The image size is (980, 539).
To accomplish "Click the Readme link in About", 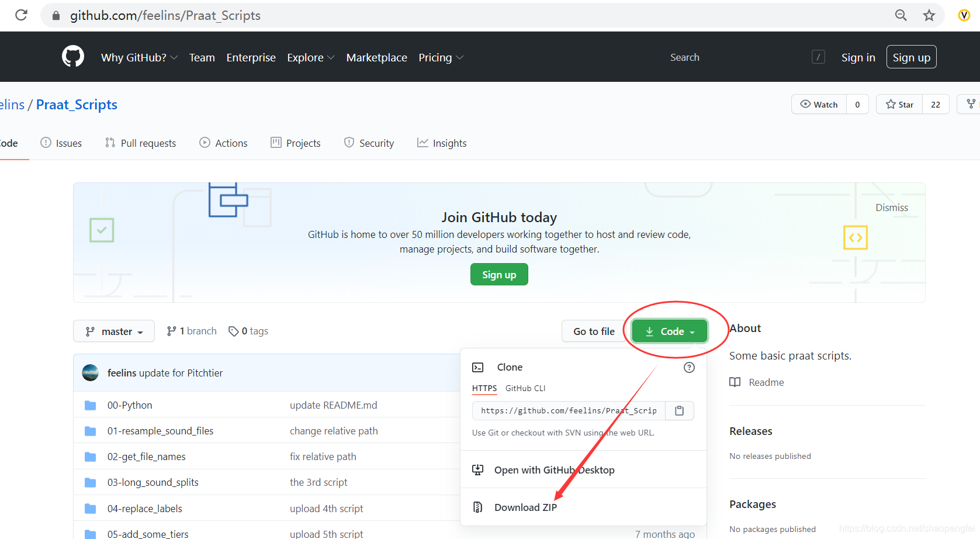I will click(766, 382).
